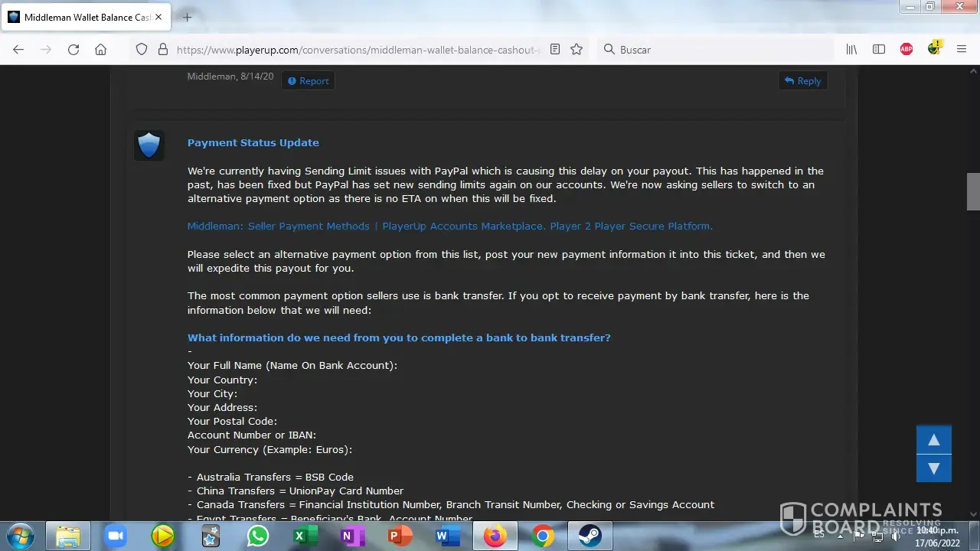Open the Windows Start menu
The image size is (980, 551).
coord(21,536)
